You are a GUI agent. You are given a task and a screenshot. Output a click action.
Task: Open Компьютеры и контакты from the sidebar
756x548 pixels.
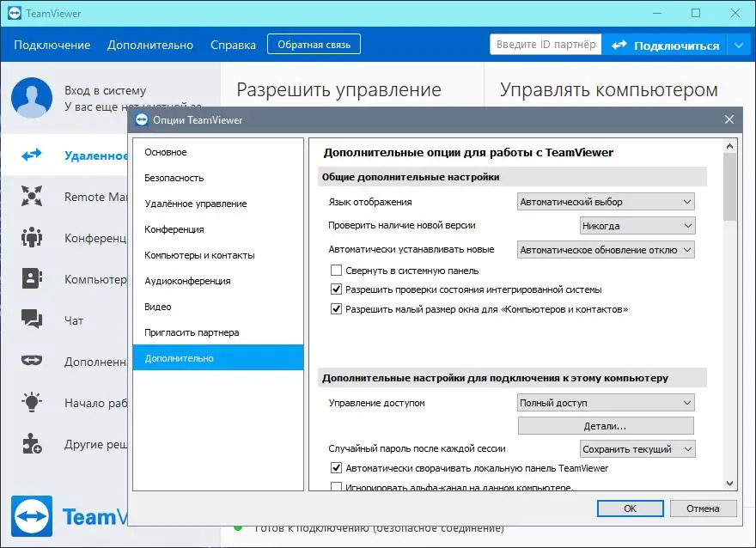point(32,278)
